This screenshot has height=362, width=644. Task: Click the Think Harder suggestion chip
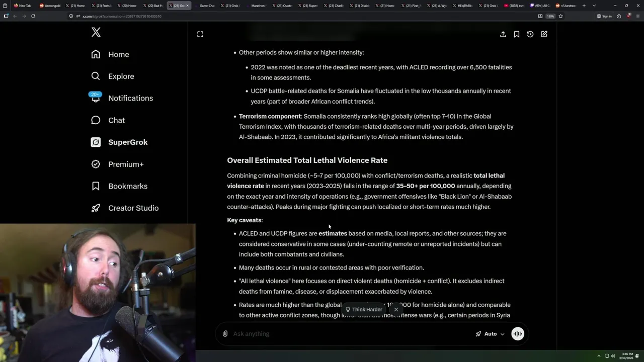point(363,310)
